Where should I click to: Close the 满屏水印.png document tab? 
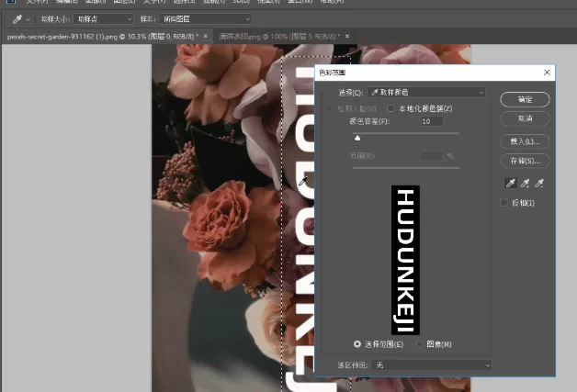(347, 37)
